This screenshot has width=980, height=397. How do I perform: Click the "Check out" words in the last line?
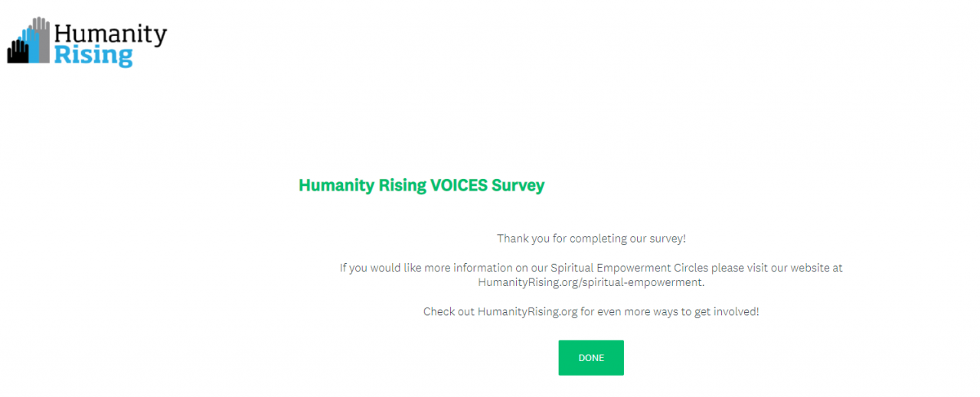449,312
